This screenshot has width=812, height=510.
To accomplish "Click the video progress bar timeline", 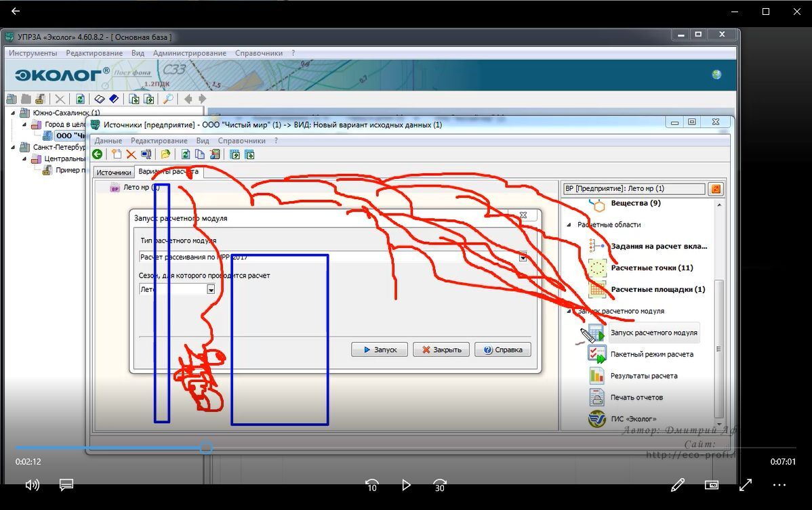I will point(407,448).
